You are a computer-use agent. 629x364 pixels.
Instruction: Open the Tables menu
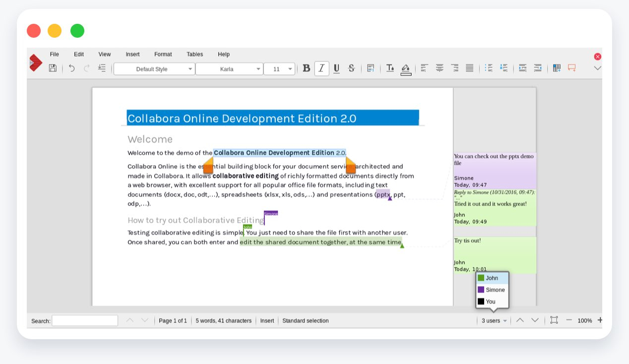194,54
